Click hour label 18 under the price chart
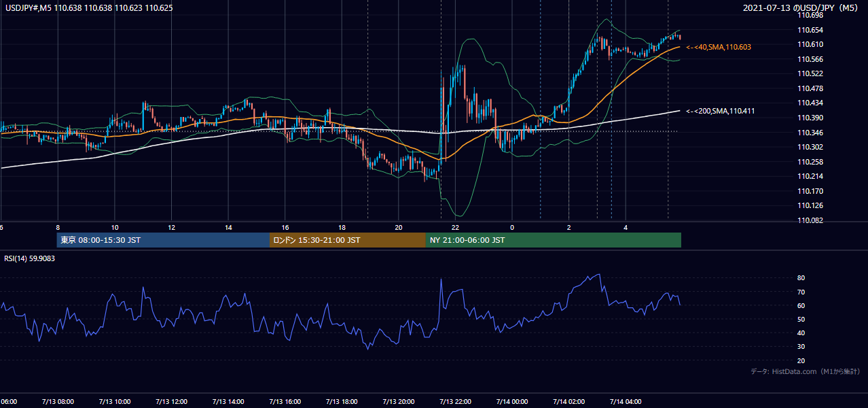This screenshot has width=868, height=408. pos(342,227)
